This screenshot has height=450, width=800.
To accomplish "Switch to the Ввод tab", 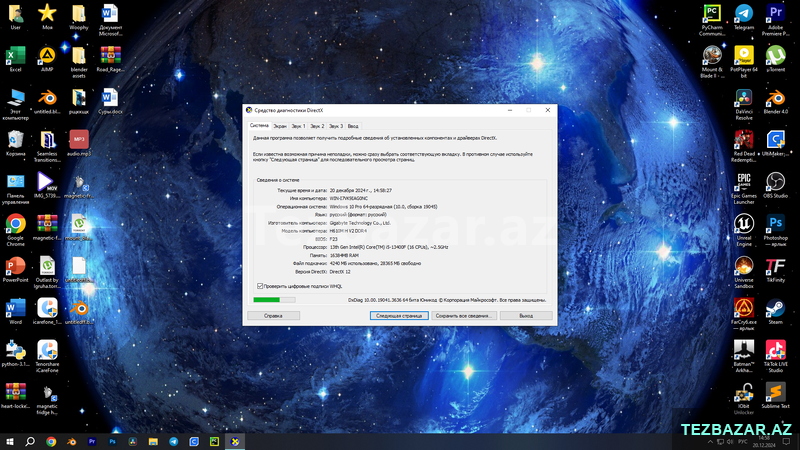I will click(x=353, y=126).
